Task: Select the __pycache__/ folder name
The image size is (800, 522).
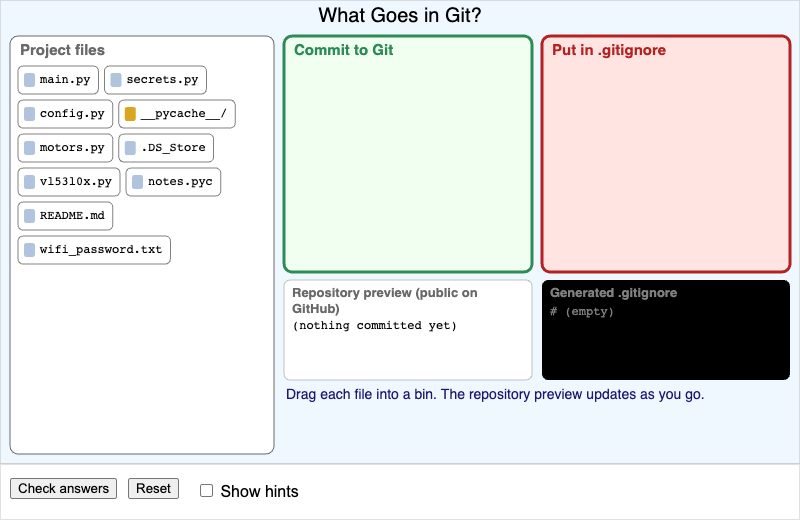Action: [x=184, y=114]
